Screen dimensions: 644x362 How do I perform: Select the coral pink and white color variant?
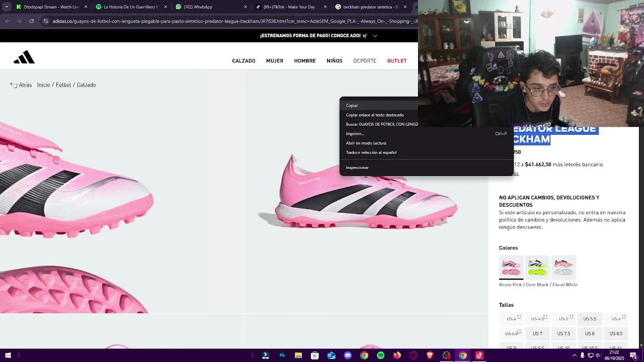coord(563,267)
